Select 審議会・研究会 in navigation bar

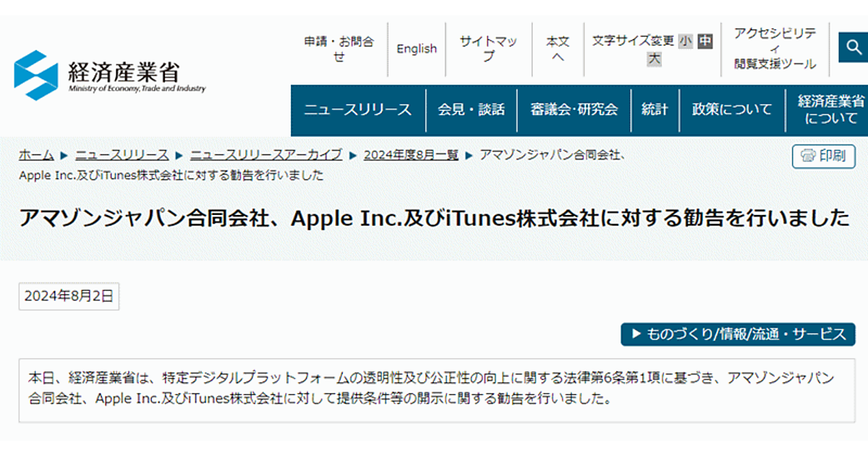[574, 110]
